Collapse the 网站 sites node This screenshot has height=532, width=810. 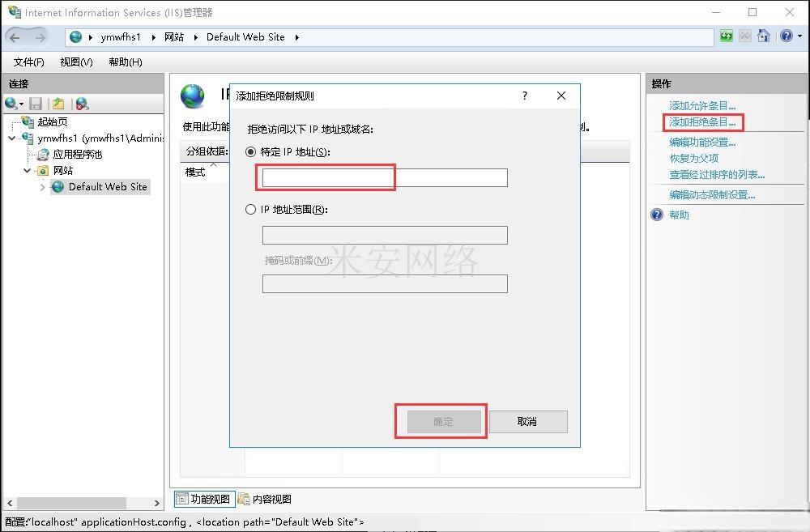tap(27, 170)
